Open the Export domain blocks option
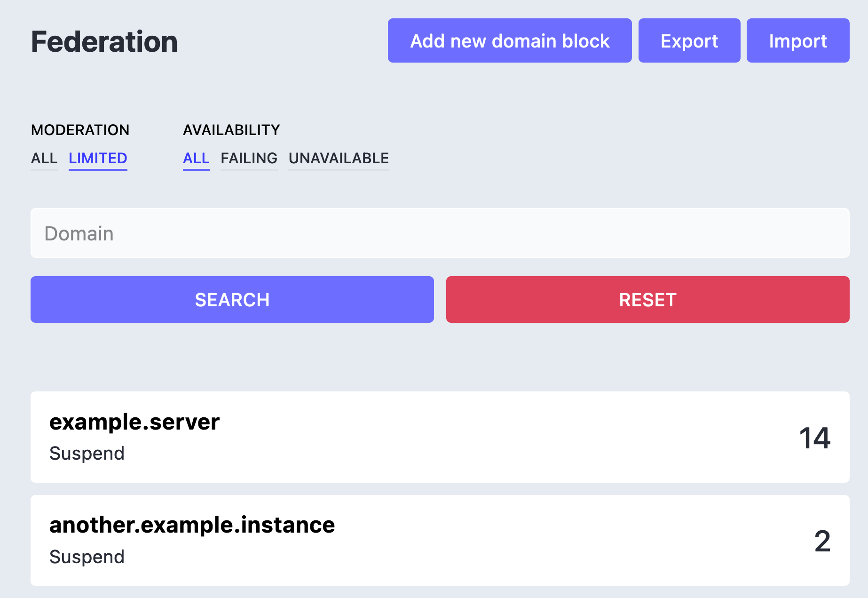 click(689, 40)
